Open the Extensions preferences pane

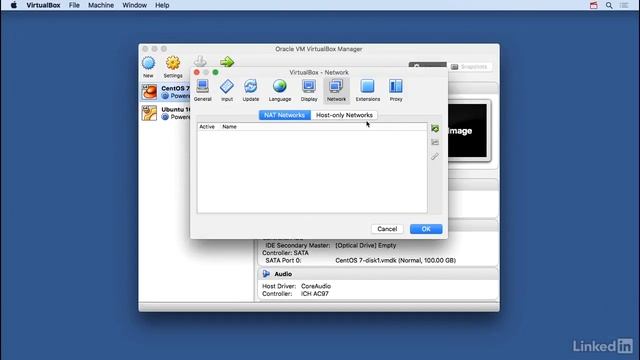(x=367, y=90)
